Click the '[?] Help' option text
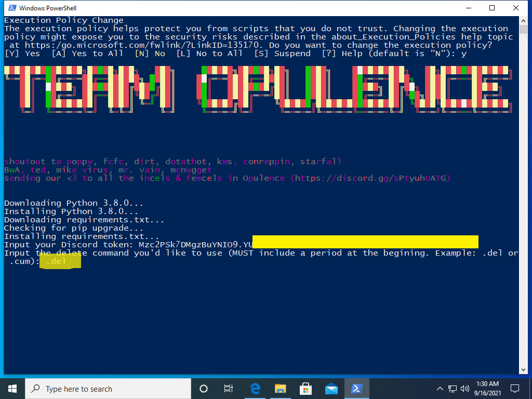The height and width of the screenshot is (399, 532). pos(342,54)
